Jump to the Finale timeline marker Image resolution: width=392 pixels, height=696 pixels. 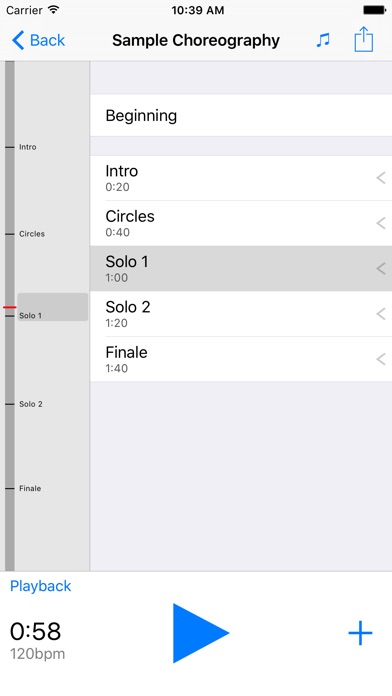(x=30, y=488)
